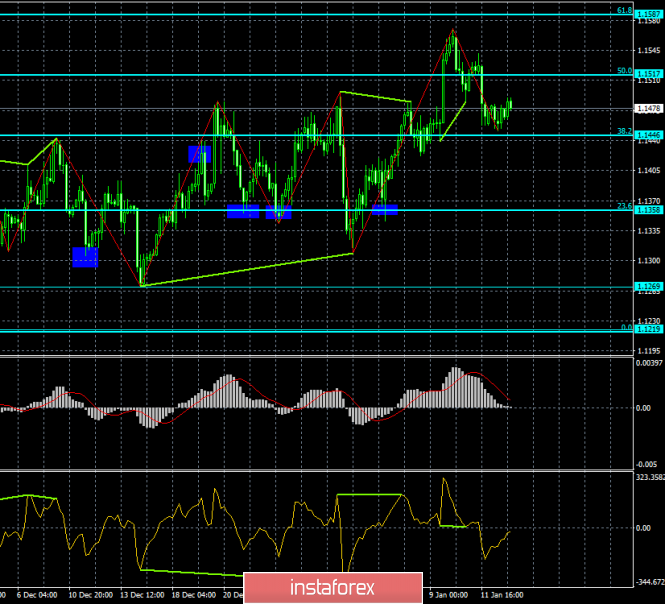Select the 11 Jan 16:00 time label

[x=500, y=593]
